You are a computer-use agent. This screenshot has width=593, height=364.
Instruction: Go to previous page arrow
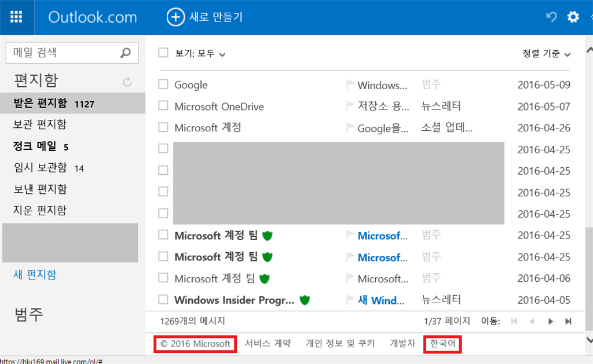tap(532, 321)
